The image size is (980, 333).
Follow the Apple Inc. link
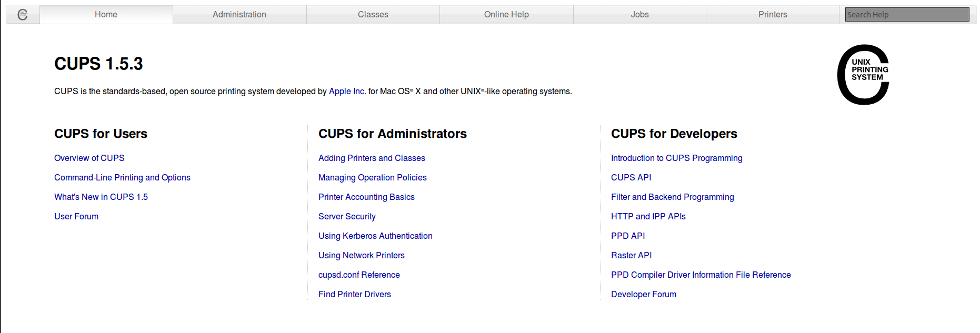(x=347, y=92)
